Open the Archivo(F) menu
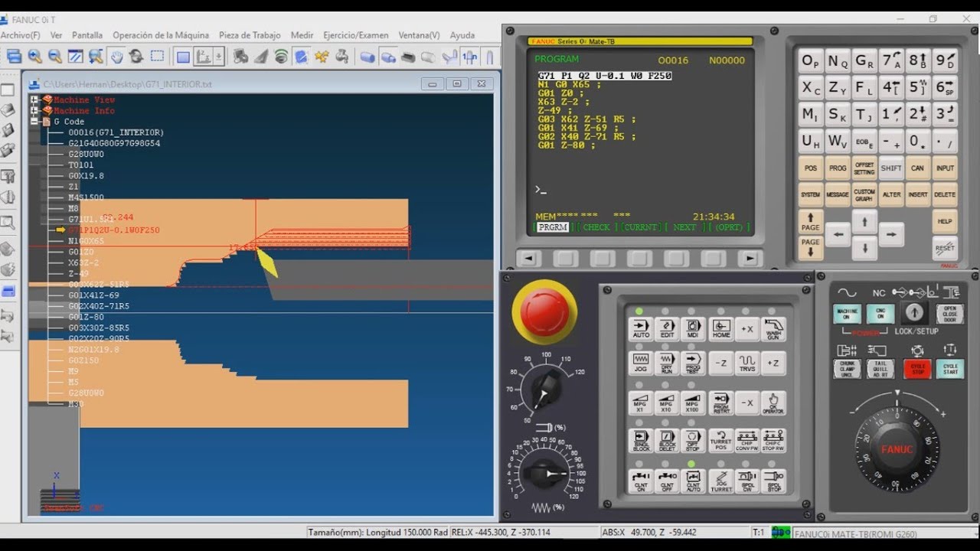980x551 pixels. pyautogui.click(x=21, y=35)
